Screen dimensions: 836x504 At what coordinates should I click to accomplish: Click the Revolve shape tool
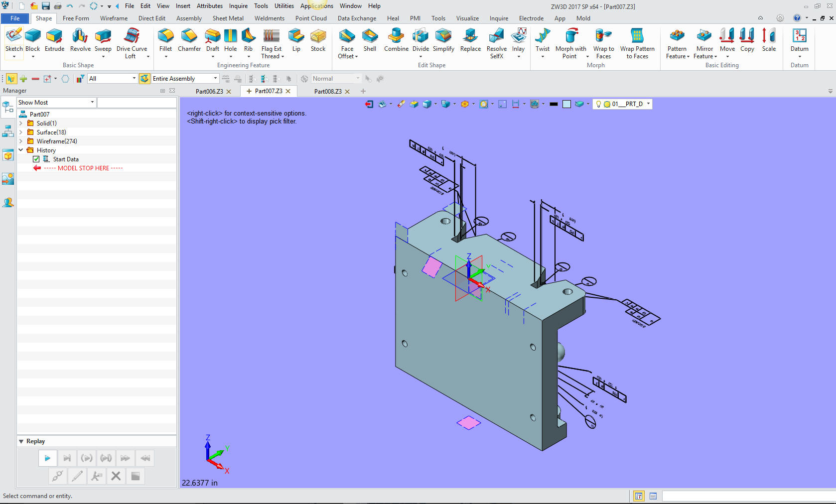80,40
